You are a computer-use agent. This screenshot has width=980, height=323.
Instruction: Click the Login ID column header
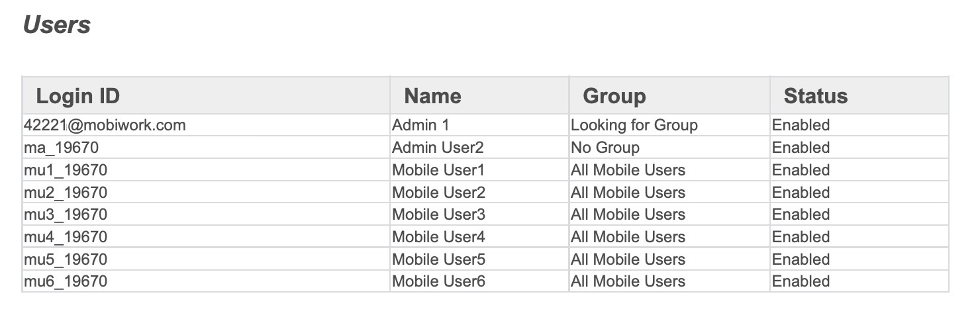pyautogui.click(x=77, y=96)
